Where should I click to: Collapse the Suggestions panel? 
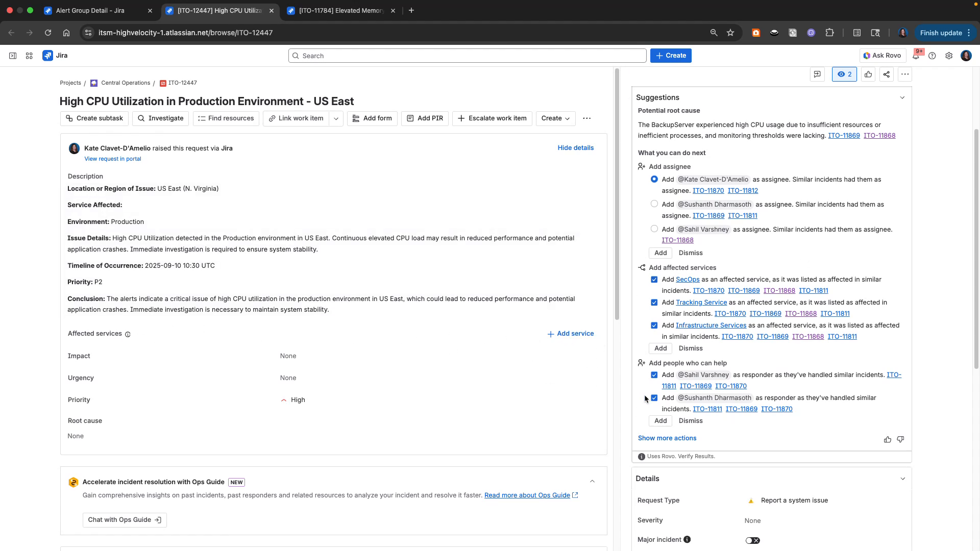click(x=902, y=97)
